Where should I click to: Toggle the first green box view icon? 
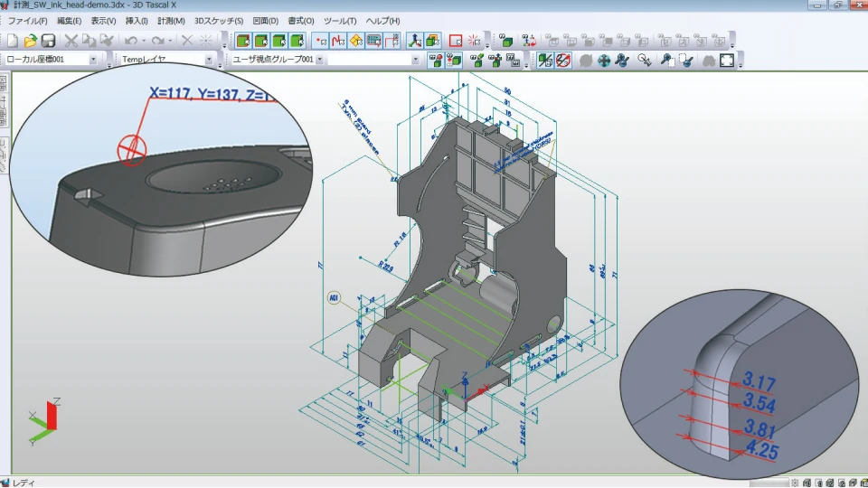click(242, 41)
